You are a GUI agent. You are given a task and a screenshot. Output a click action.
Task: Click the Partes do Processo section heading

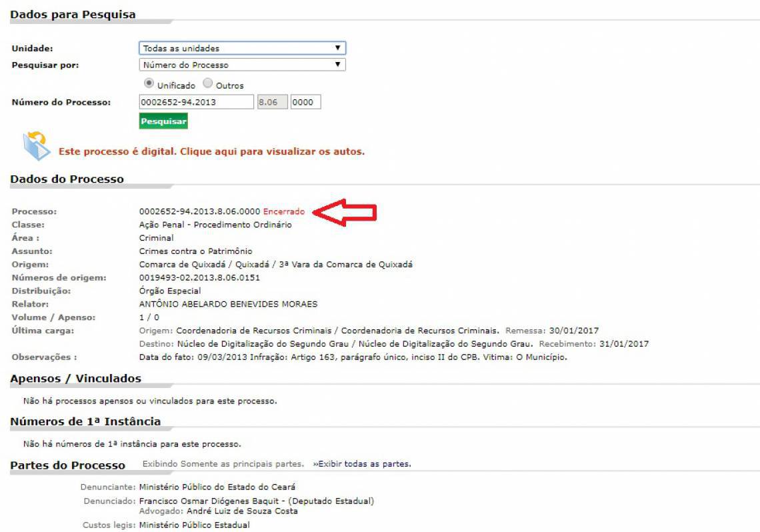[67, 465]
